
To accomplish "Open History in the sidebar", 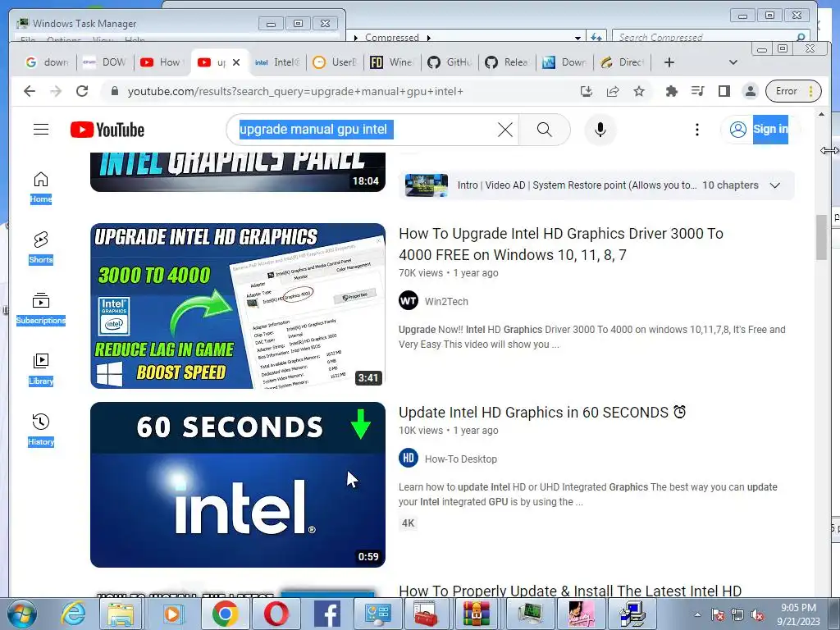I will pos(41,430).
